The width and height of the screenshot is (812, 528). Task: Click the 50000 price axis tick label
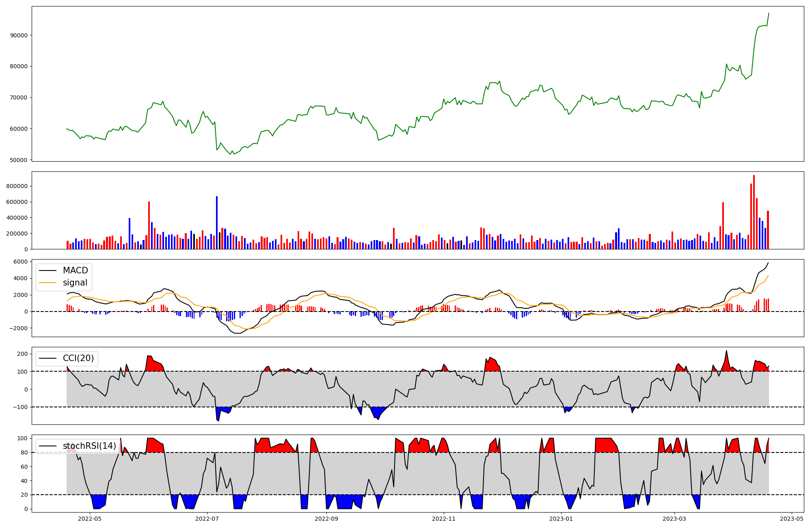(19, 160)
